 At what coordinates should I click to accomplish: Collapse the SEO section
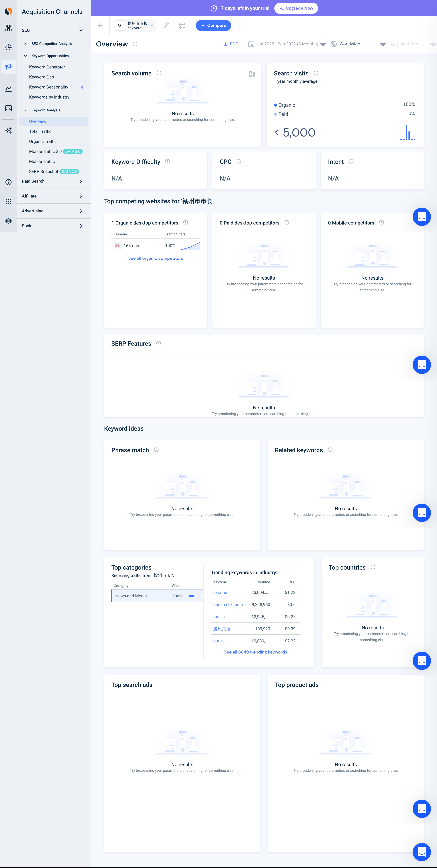[x=81, y=30]
